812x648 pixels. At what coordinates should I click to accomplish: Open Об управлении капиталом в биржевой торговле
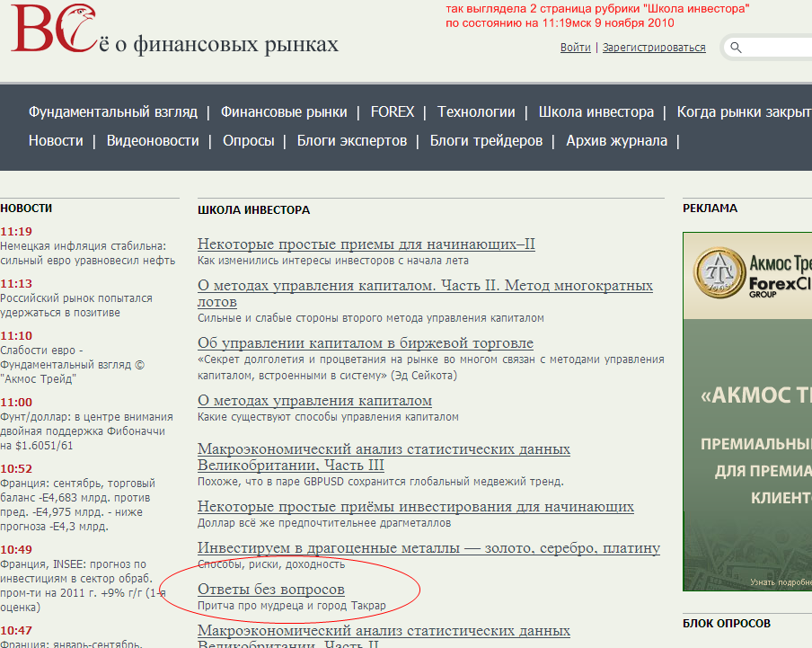pos(366,343)
